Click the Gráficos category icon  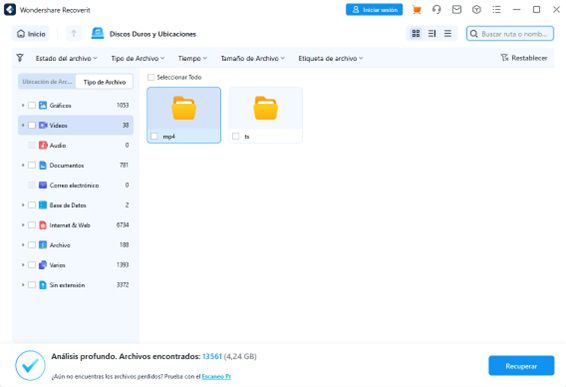[43, 105]
